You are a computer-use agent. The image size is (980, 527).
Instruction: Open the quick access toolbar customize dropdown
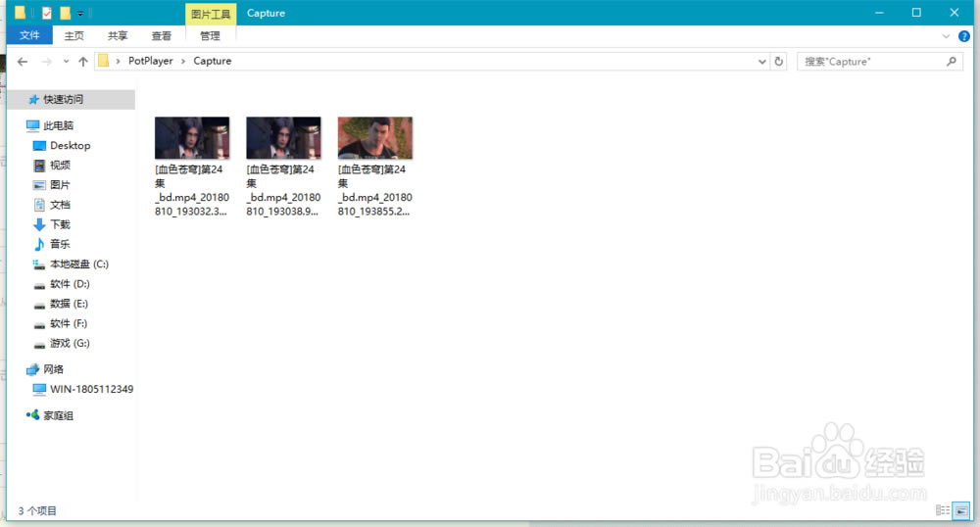(80, 13)
